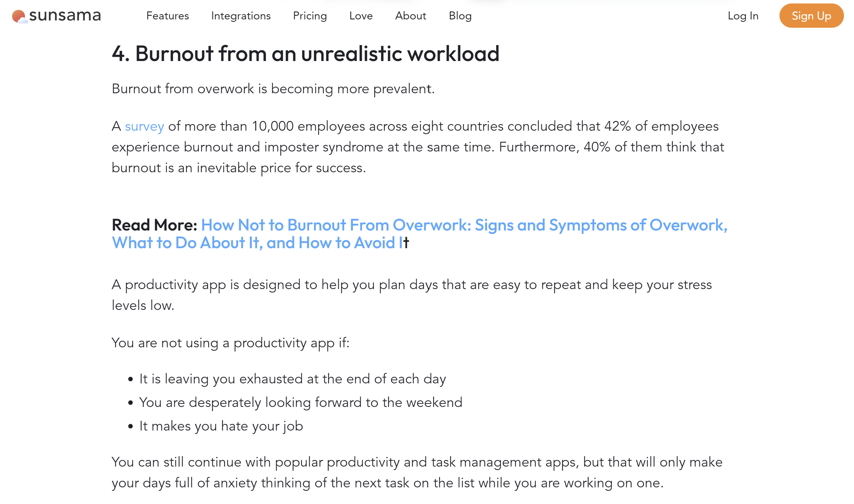The width and height of the screenshot is (854, 504).
Task: Navigate to the Blog
Action: tap(460, 16)
